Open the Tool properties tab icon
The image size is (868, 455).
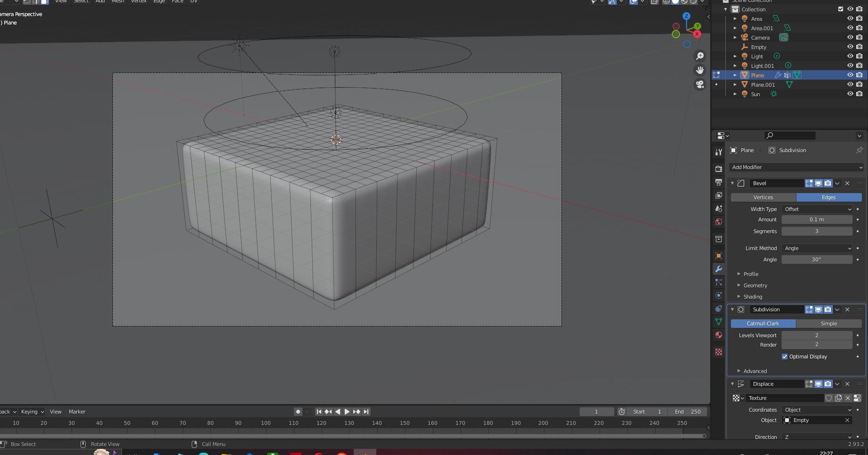coord(718,152)
